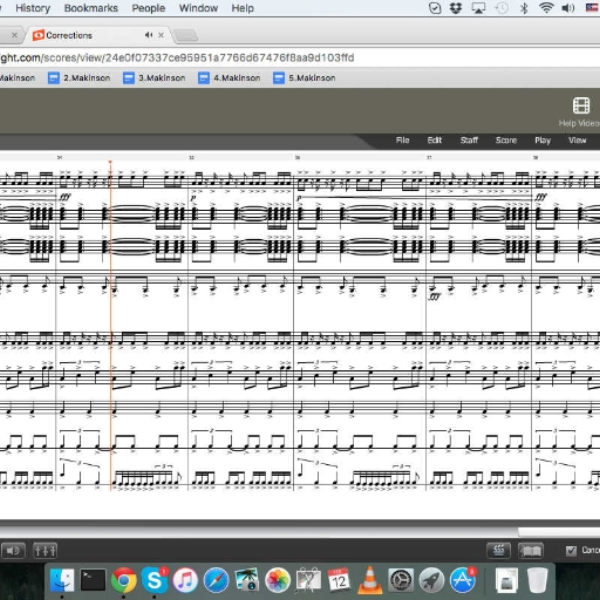Expand the Staff menu
The image size is (600, 600).
[x=469, y=140]
